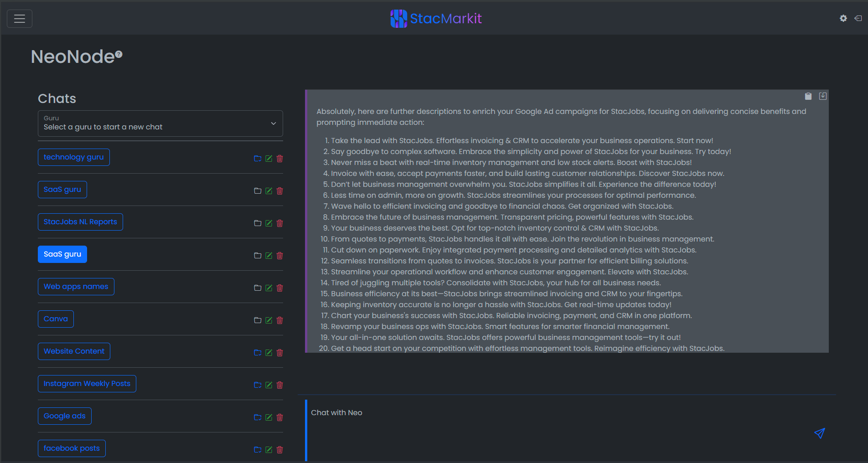
Task: Select the highlighted SaaS guru chat
Action: point(62,254)
